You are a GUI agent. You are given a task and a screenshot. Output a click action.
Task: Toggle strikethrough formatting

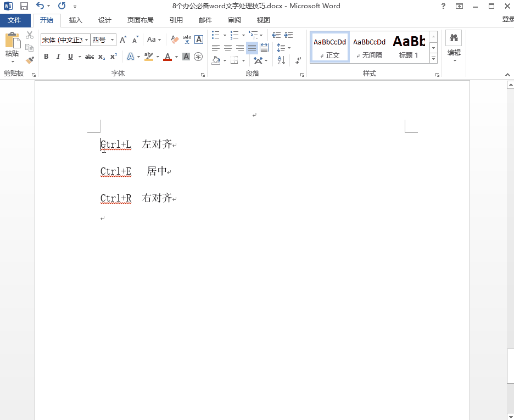(90, 57)
